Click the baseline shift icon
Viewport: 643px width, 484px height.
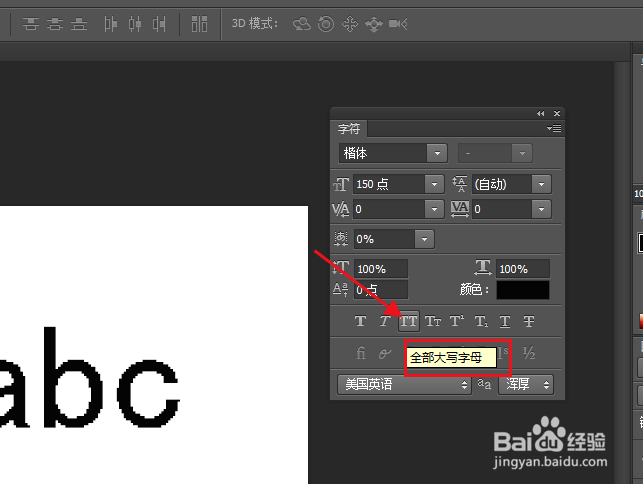click(341, 290)
